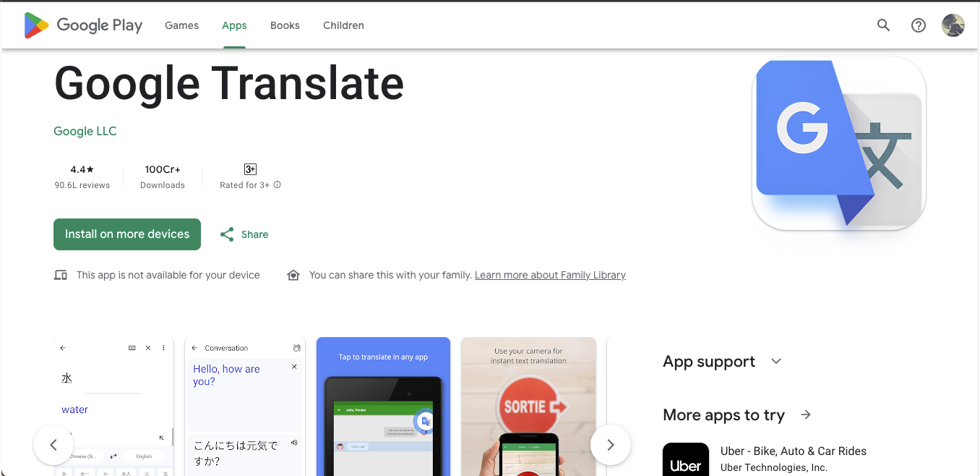Screen dimensions: 980x476
Task: Click Uber Technologies, Inc. developer name
Action: point(774,468)
